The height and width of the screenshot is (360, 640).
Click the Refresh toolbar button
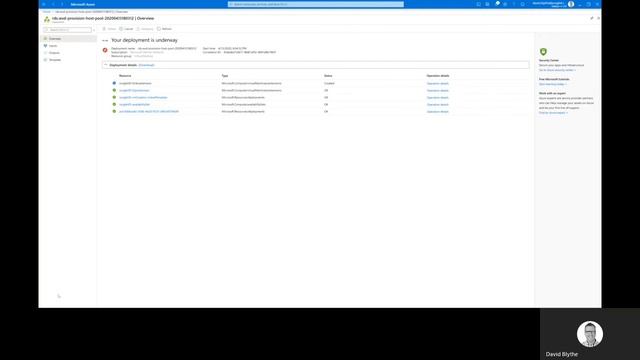[x=164, y=29]
